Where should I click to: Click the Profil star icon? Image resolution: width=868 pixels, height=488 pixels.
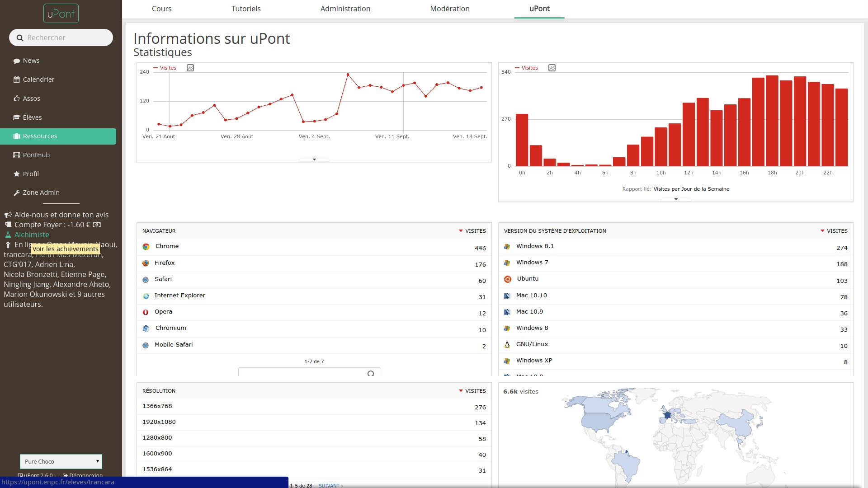click(17, 174)
